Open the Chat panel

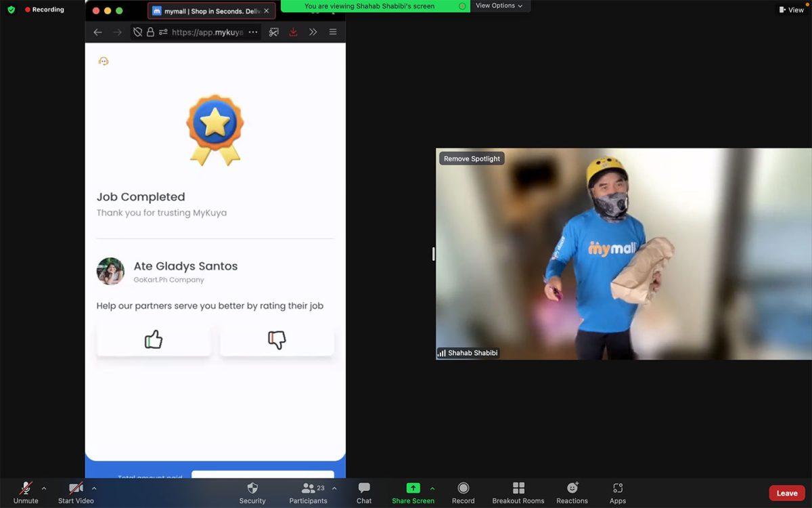tap(364, 488)
